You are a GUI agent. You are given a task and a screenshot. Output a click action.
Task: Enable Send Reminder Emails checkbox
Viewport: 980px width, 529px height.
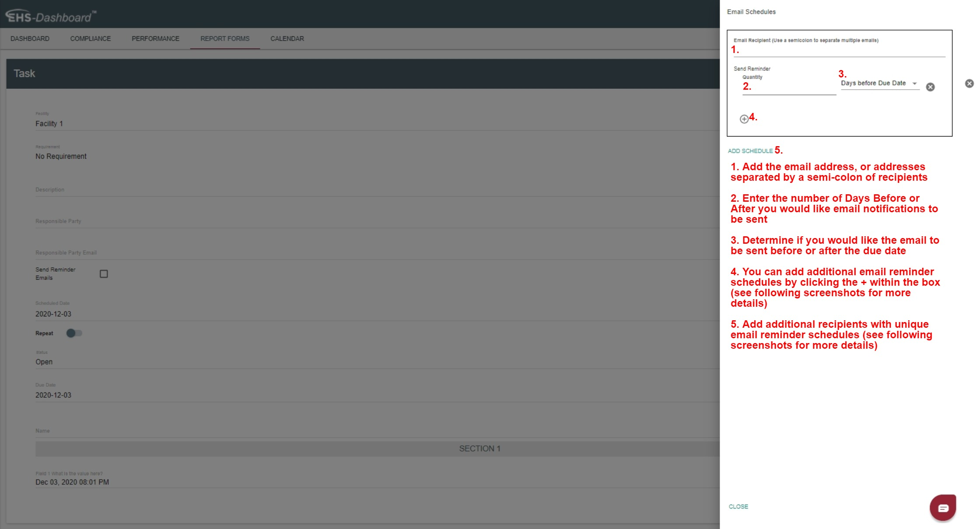[104, 274]
